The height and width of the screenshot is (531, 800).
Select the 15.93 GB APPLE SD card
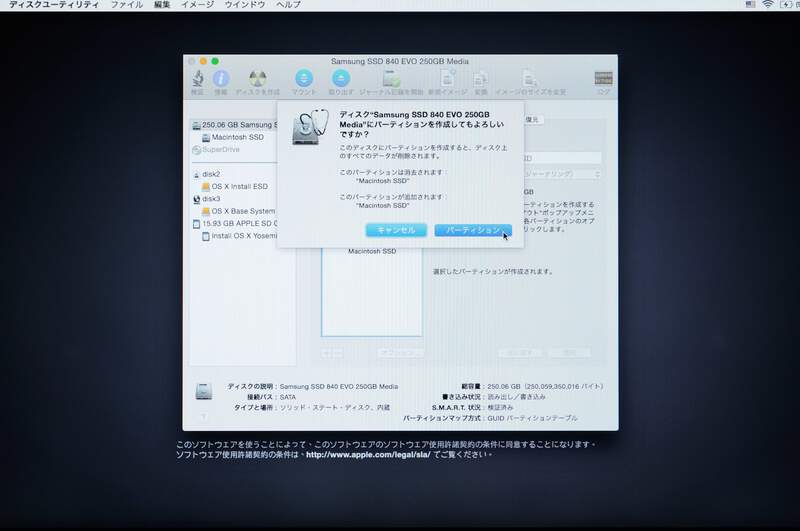tap(235, 223)
